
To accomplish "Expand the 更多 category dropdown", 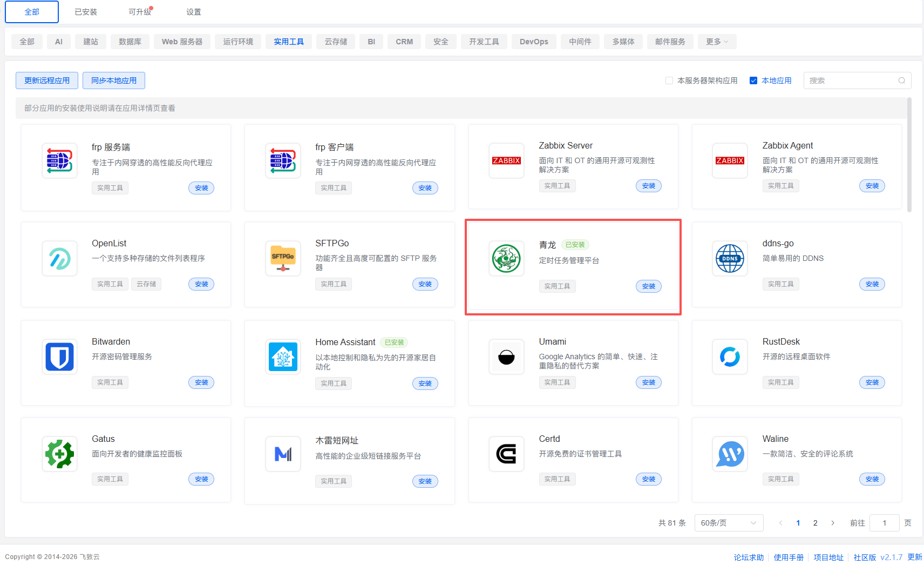I will click(717, 42).
